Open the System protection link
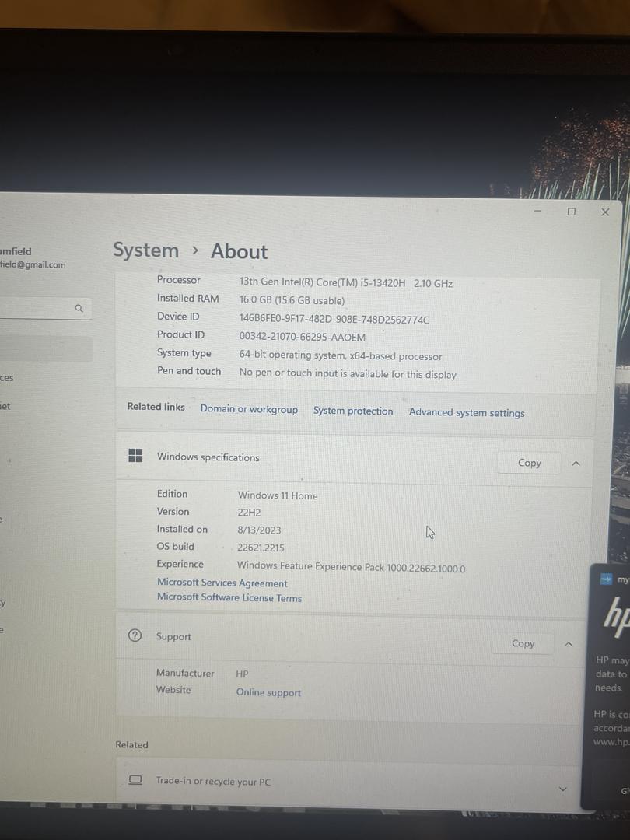Image resolution: width=630 pixels, height=840 pixels. (353, 411)
